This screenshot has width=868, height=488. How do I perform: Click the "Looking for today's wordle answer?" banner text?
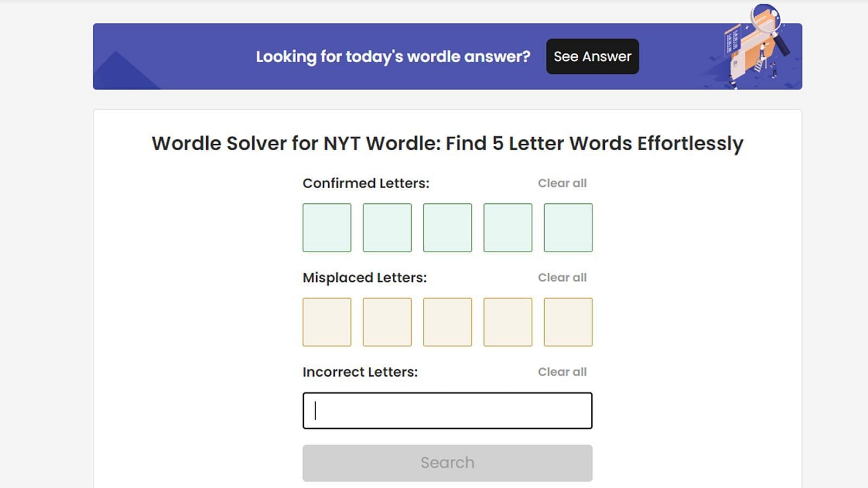[393, 56]
